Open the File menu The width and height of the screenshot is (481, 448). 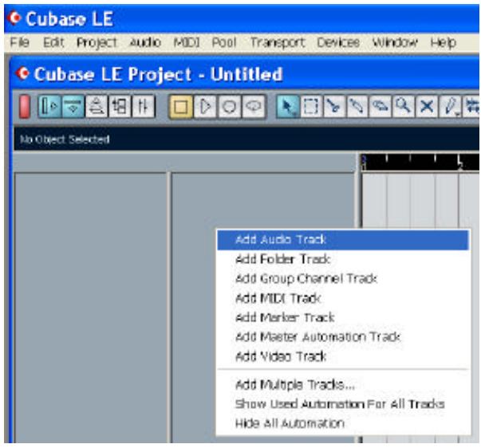[x=20, y=42]
